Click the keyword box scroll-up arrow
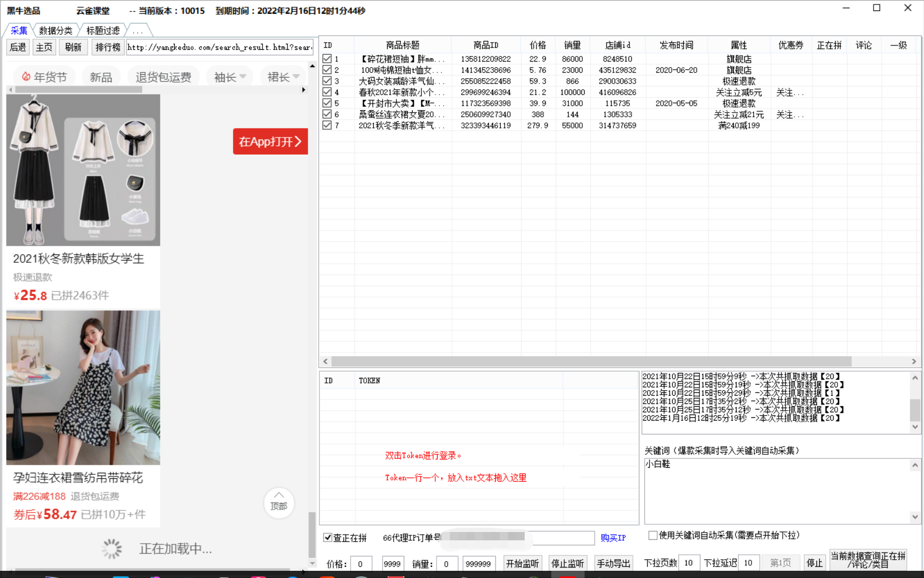Viewport: 924px width, 578px height. coord(915,466)
